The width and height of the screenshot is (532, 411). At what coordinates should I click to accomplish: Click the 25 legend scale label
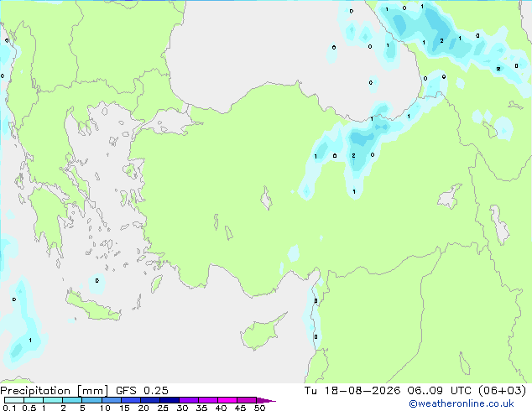click(163, 408)
